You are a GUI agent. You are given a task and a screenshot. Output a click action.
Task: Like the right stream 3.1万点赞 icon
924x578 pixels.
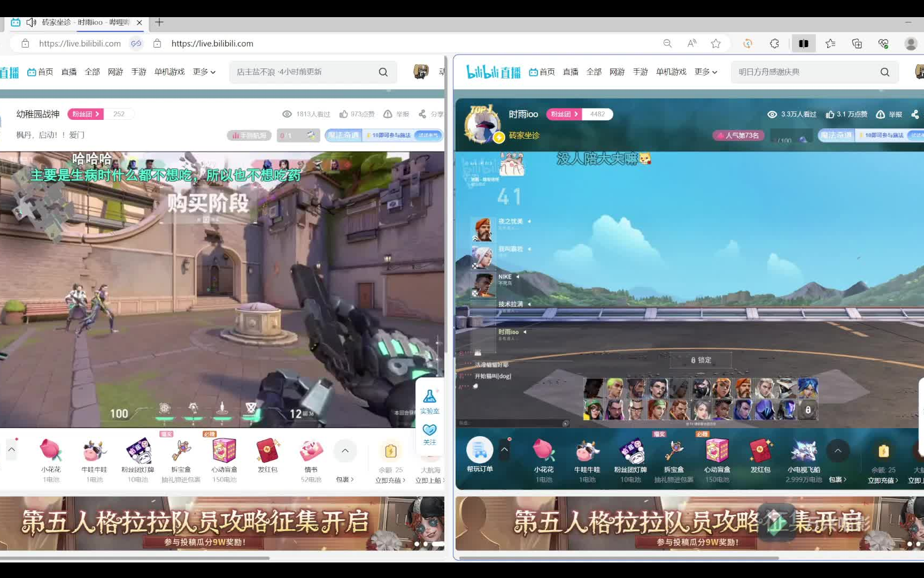(x=830, y=114)
